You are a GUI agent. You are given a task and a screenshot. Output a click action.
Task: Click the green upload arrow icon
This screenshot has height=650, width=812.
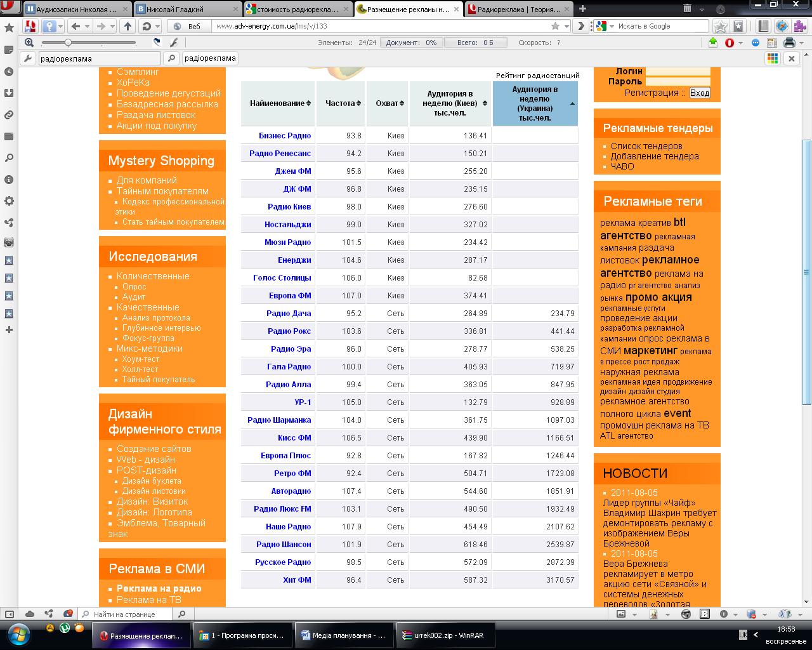click(x=713, y=43)
